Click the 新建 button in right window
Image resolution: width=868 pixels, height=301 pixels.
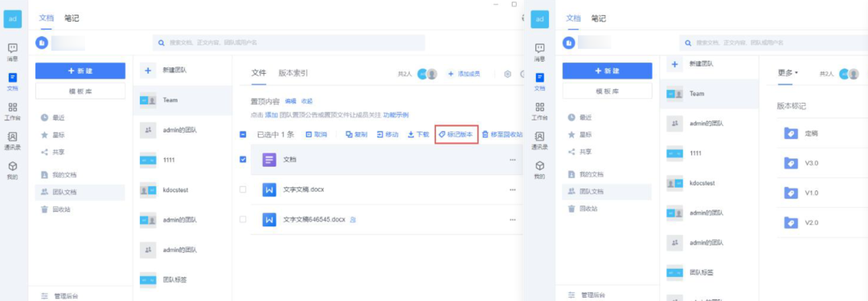(608, 71)
